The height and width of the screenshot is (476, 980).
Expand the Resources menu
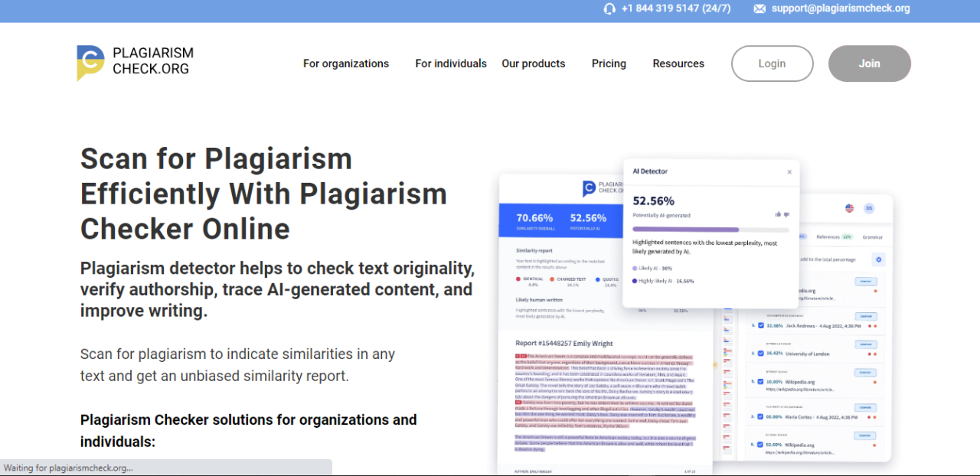click(x=678, y=64)
